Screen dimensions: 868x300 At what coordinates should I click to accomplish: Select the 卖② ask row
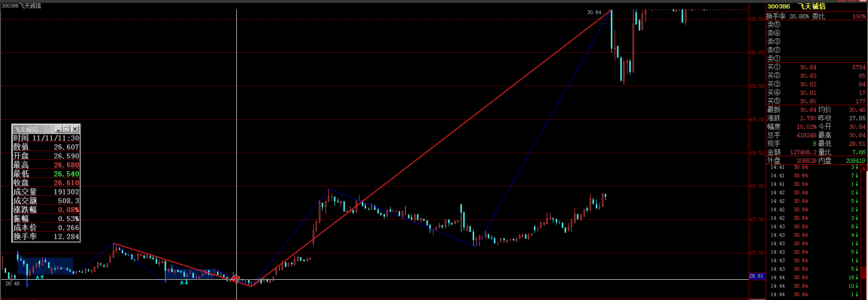(x=817, y=50)
